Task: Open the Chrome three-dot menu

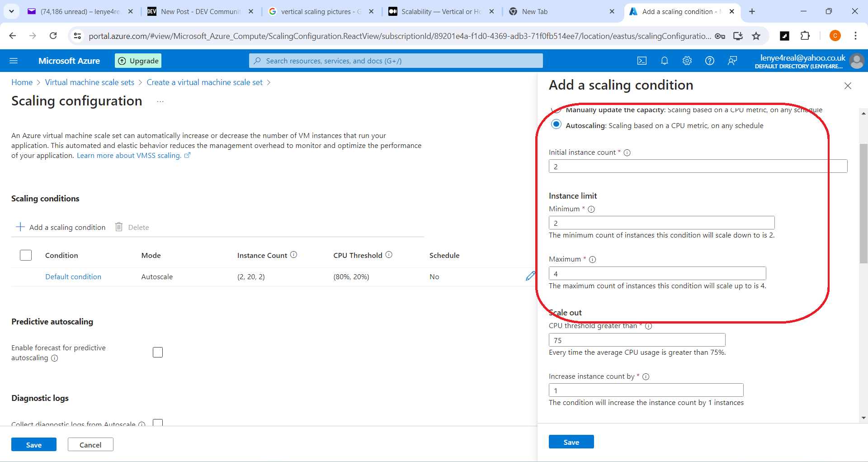Action: pyautogui.click(x=855, y=36)
